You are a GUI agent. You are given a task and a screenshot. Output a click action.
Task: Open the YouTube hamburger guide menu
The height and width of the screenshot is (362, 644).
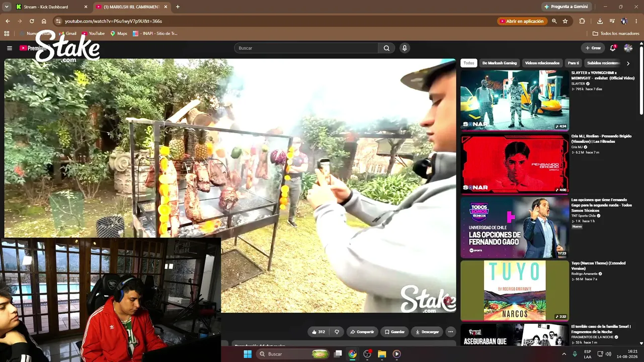coord(10,48)
